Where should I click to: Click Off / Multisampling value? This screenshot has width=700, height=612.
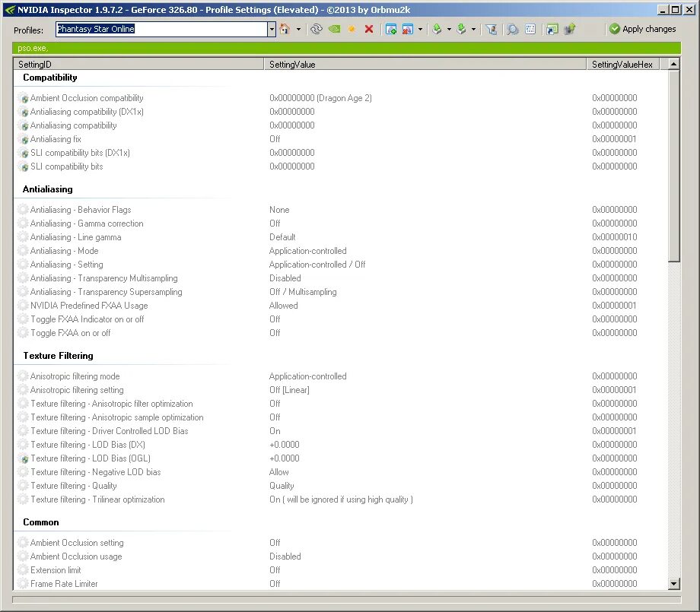[x=303, y=292]
